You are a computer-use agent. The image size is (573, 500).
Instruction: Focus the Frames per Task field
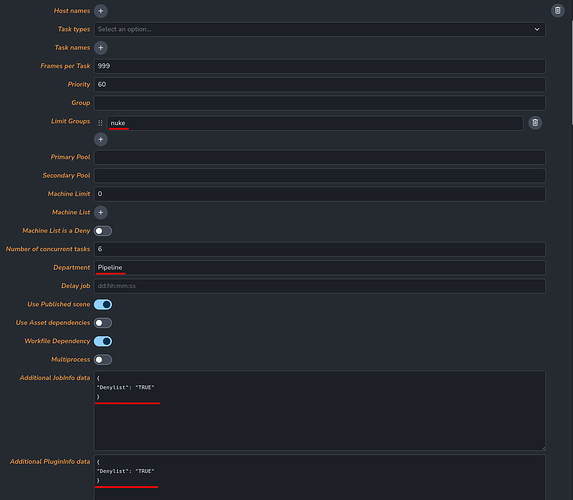[320, 66]
